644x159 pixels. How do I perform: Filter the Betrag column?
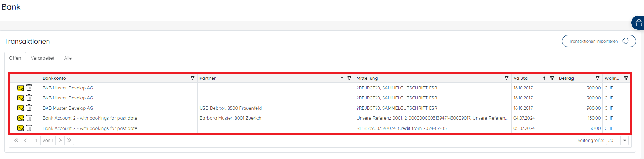[x=597, y=78]
